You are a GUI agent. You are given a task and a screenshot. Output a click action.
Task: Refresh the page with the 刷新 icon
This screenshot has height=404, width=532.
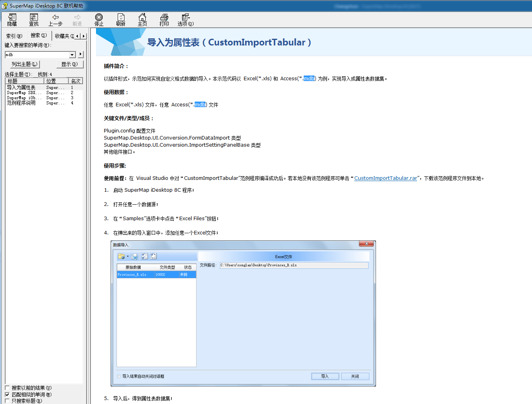coord(121,20)
